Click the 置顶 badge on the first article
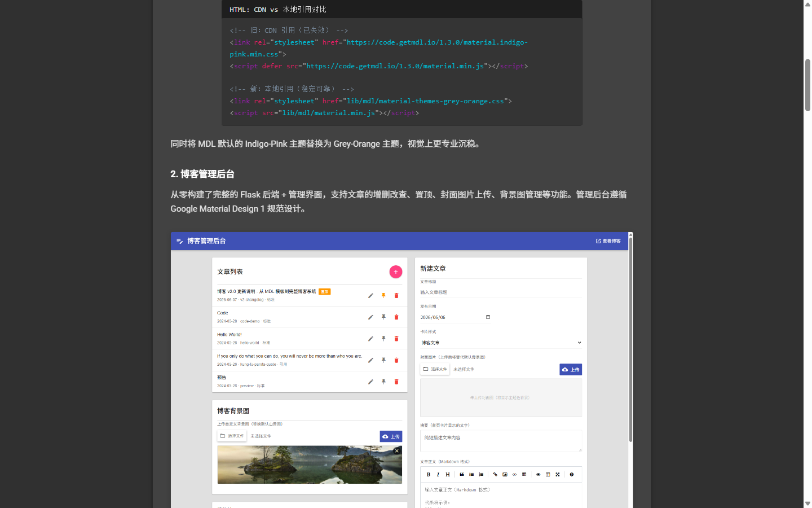The height and width of the screenshot is (508, 812). pos(324,292)
